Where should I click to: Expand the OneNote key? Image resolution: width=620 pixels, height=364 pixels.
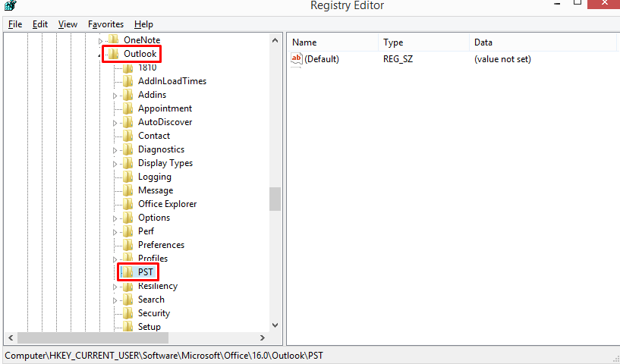point(100,41)
